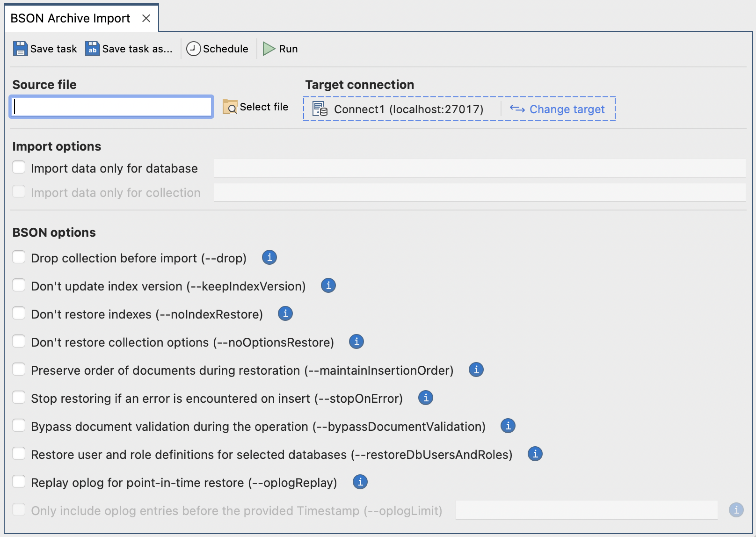Click inside the Source file input field
This screenshot has height=537, width=756.
(111, 107)
